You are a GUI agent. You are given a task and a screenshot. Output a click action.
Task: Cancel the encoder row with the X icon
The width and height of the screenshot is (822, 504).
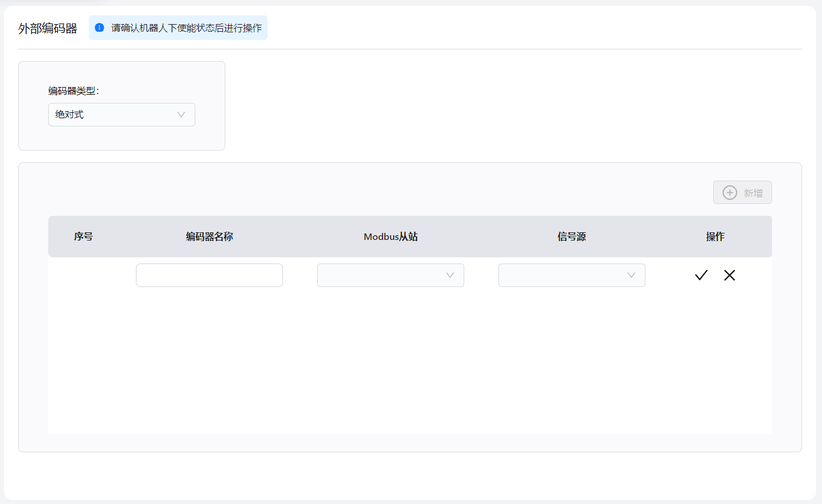(x=730, y=275)
